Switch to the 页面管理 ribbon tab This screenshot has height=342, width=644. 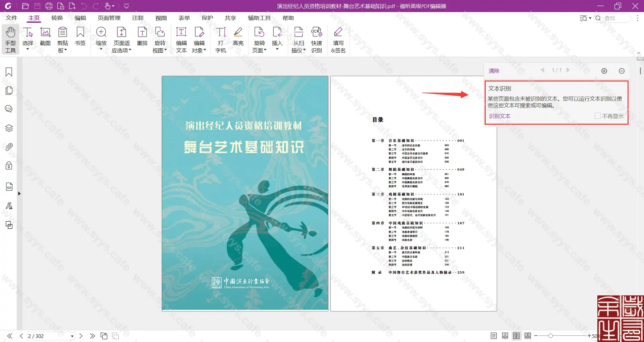coord(109,18)
